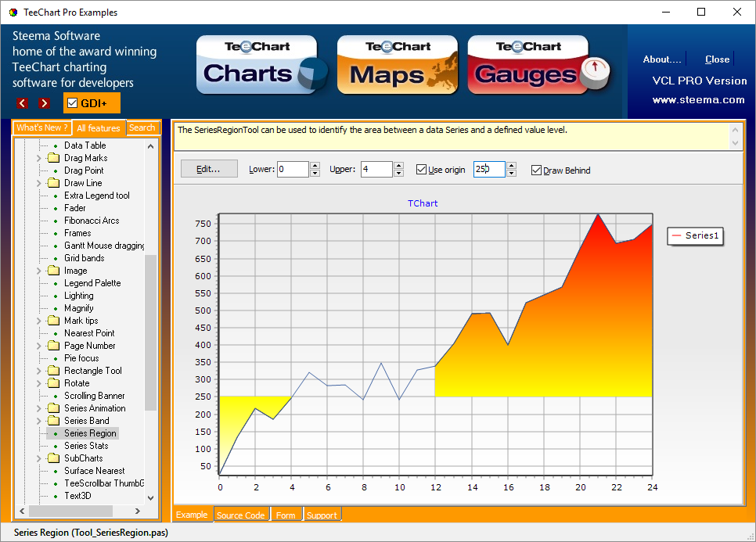The width and height of the screenshot is (756, 542).
Task: Increase the origin value with up spinner
Action: tap(512, 166)
